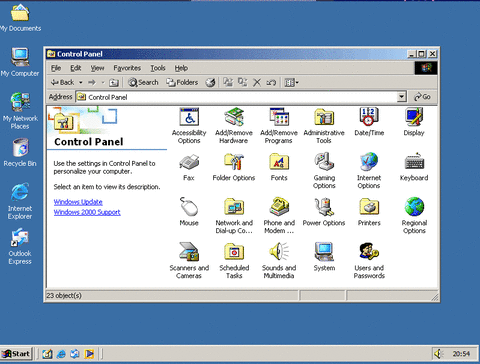
Task: Click the Forward arrow button
Action: click(x=92, y=82)
